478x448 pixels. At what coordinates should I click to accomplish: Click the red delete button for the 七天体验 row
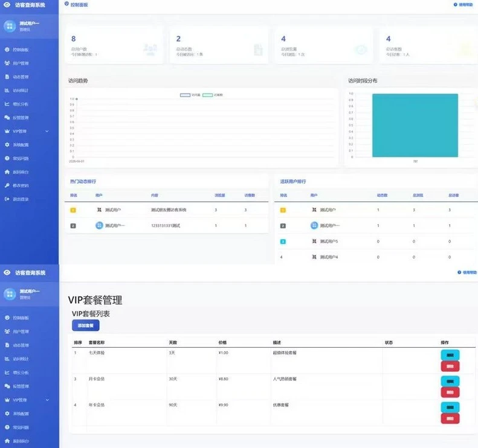tap(450, 366)
